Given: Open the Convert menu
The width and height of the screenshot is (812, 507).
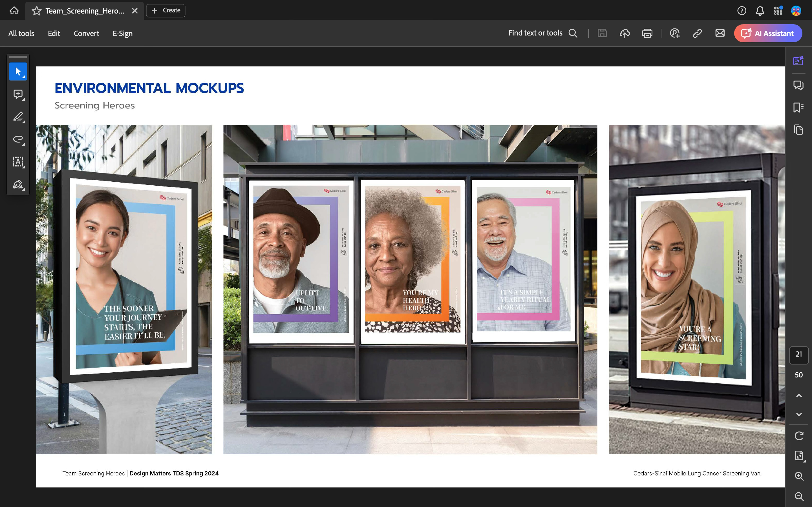Looking at the screenshot, I should 86,33.
